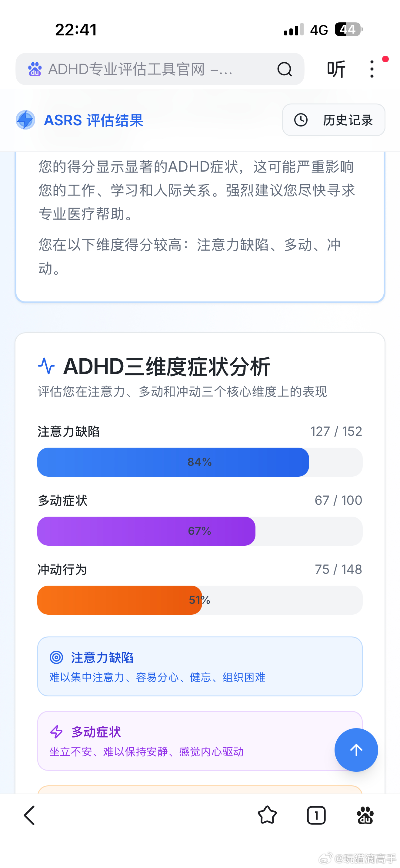400x868 pixels.
Task: Tap the Baidu paw icon in address bar
Action: click(x=35, y=69)
